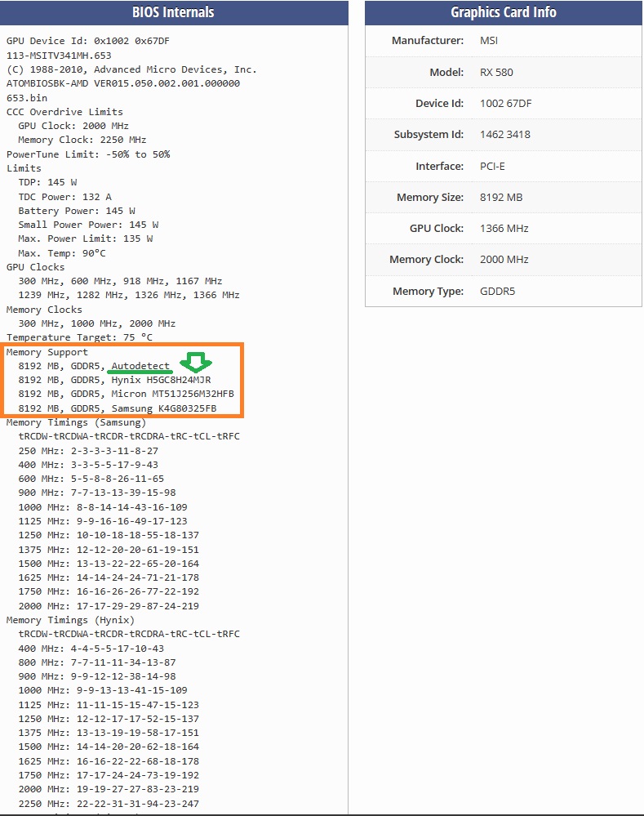Click Manufacturer value MSI
This screenshot has height=816, width=644.
click(x=489, y=41)
